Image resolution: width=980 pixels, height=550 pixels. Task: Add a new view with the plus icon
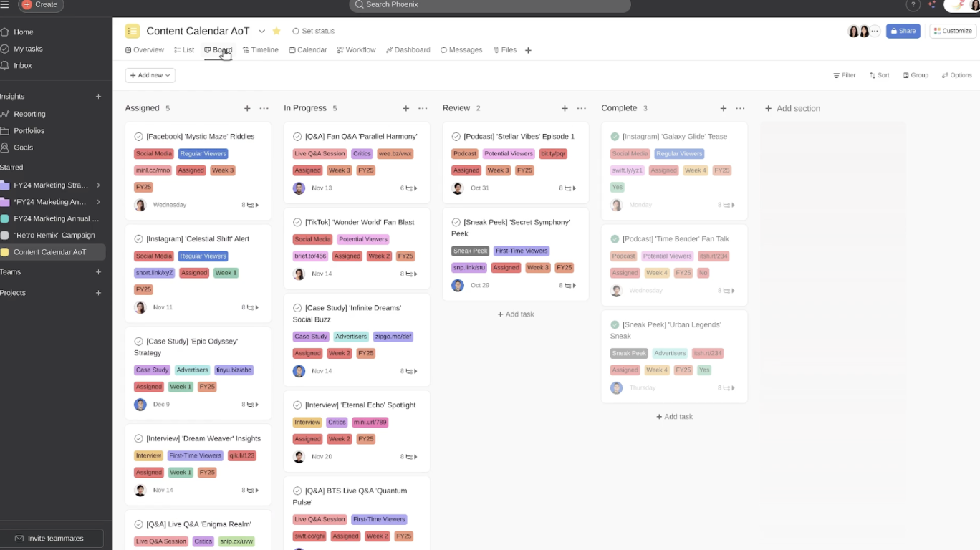(528, 49)
